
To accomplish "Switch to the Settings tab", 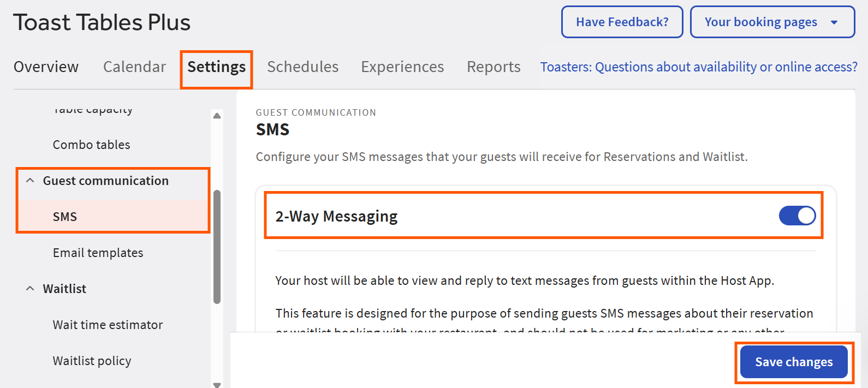I will [216, 67].
